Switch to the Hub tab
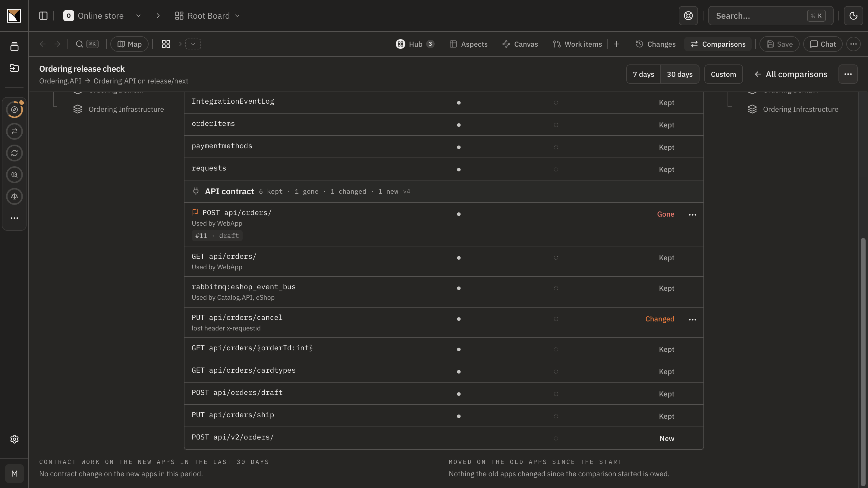Viewport: 868px width, 488px height. tap(415, 44)
